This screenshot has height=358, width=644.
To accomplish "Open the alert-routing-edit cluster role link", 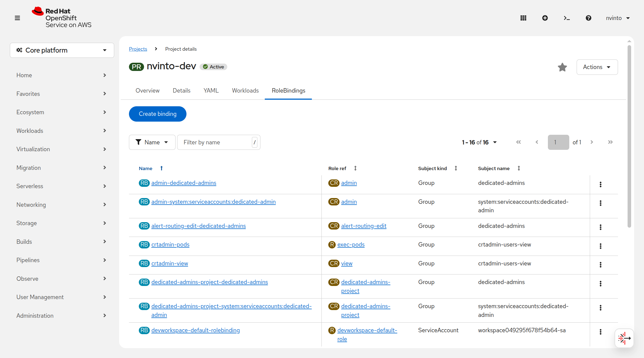I will tap(364, 226).
